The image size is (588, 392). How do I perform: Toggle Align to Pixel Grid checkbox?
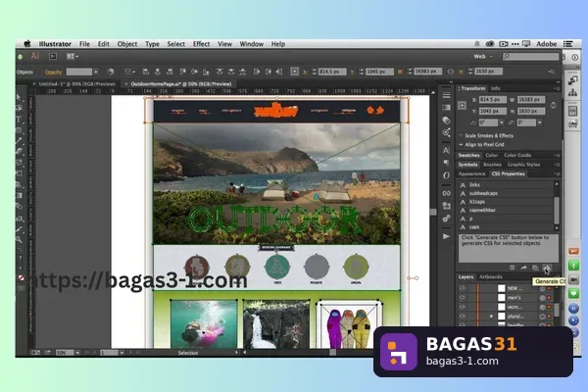[461, 145]
